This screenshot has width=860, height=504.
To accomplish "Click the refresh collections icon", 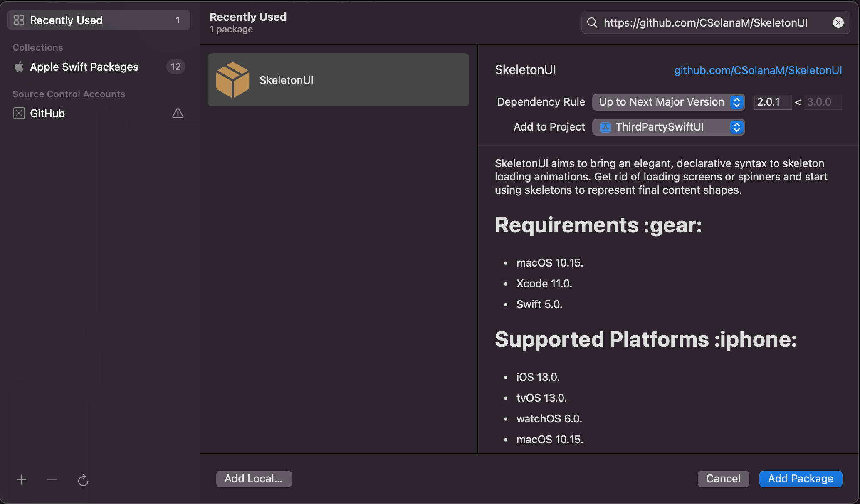I will pyautogui.click(x=83, y=480).
